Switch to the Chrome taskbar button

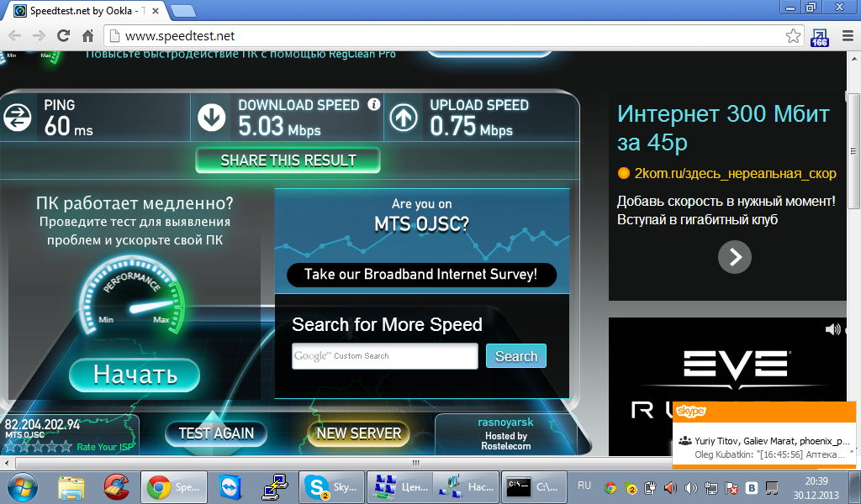click(x=174, y=487)
